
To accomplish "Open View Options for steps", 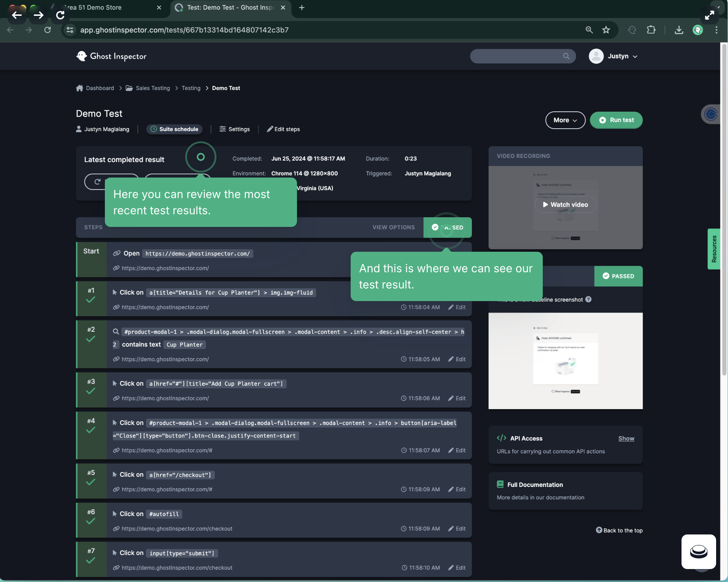I will (394, 227).
